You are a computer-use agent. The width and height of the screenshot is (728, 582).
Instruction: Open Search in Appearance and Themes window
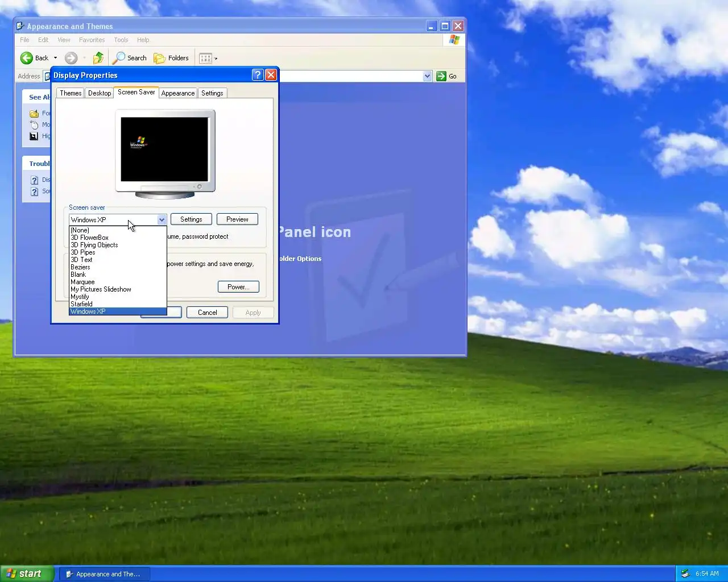(130, 58)
